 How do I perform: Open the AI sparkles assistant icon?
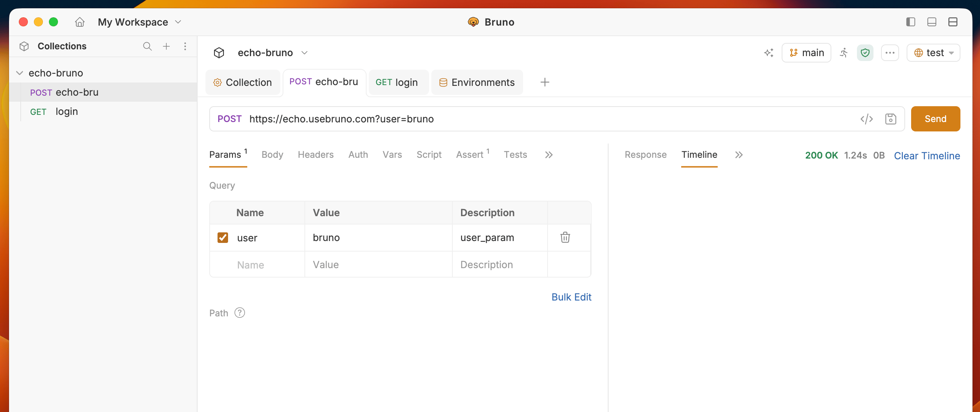click(768, 53)
